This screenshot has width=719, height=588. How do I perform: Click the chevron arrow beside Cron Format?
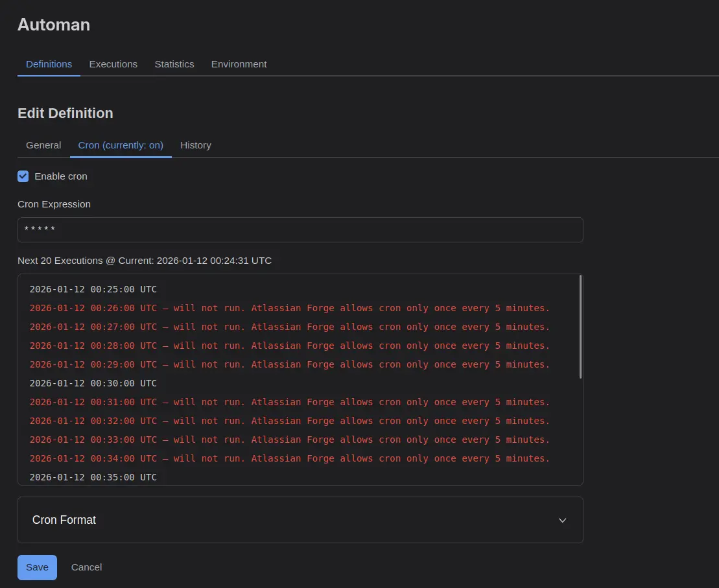(x=563, y=520)
